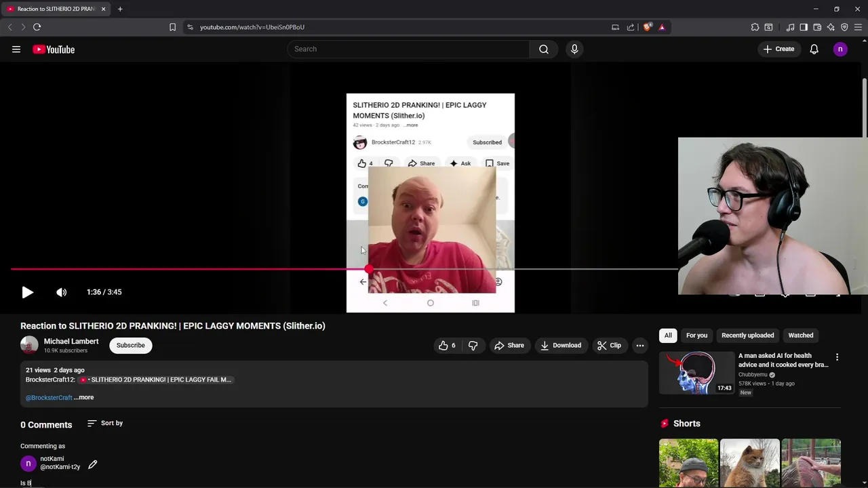Open the third Short thumbnail
Image resolution: width=868 pixels, height=488 pixels.
(811, 464)
